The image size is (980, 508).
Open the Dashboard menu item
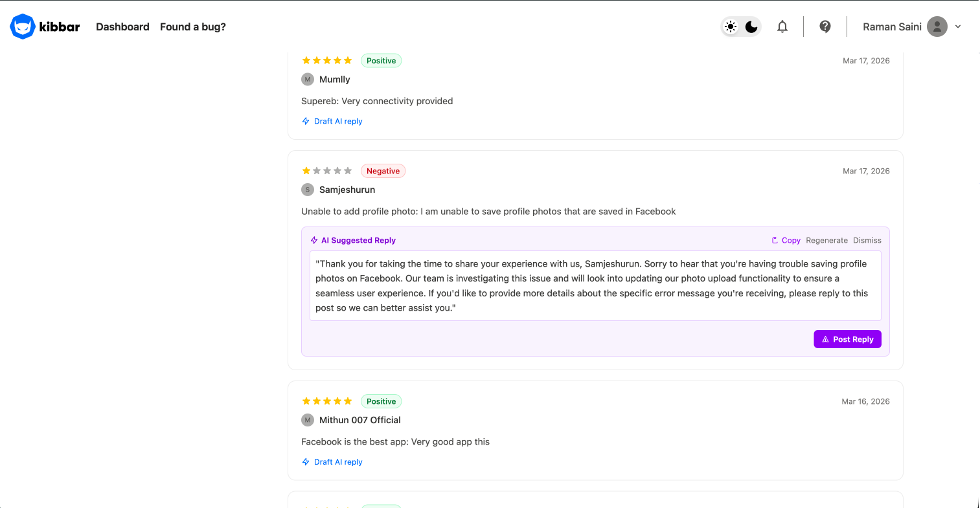click(x=122, y=27)
